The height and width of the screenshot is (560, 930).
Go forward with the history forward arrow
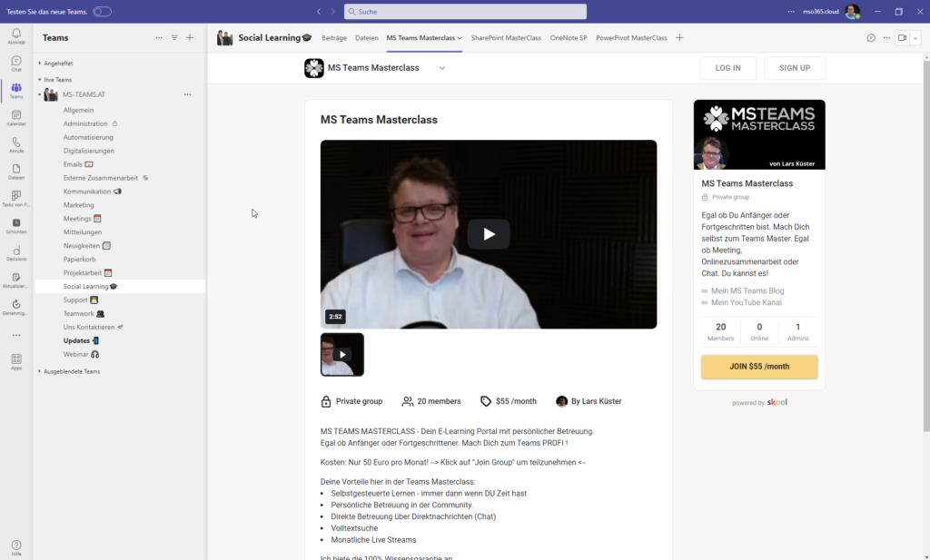tap(332, 11)
